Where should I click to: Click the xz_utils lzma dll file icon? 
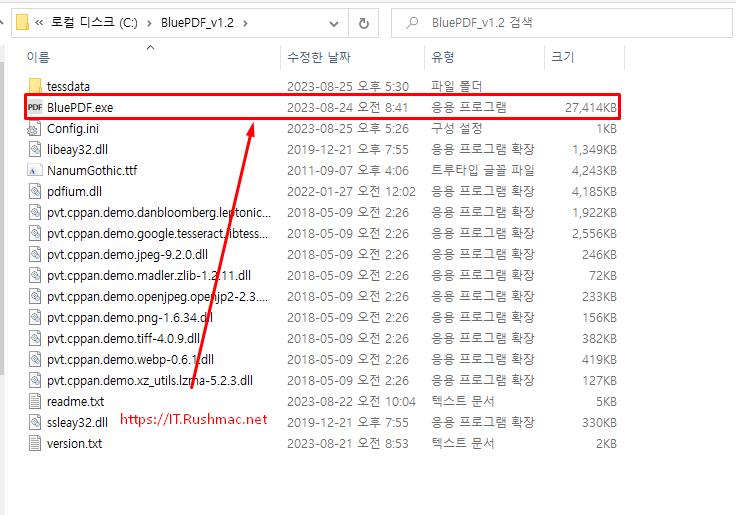point(35,380)
